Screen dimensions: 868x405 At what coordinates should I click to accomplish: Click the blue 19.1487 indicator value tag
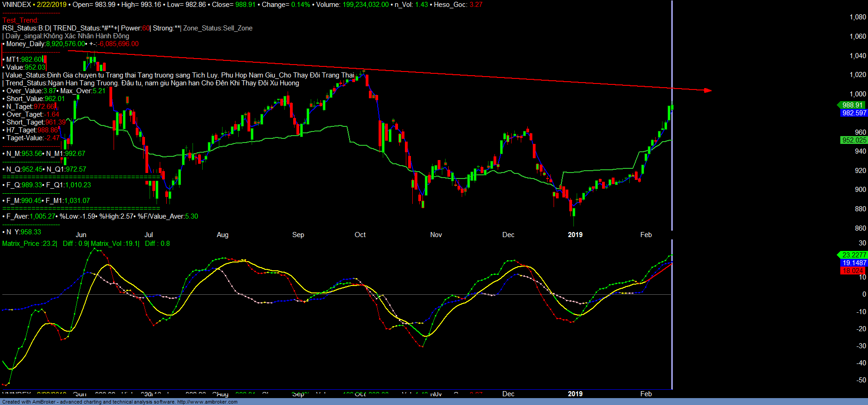coord(854,263)
